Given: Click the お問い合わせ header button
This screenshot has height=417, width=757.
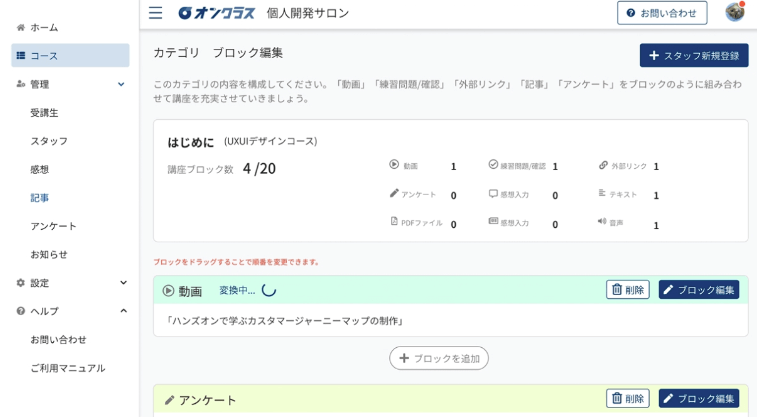Looking at the screenshot, I should point(662,13).
